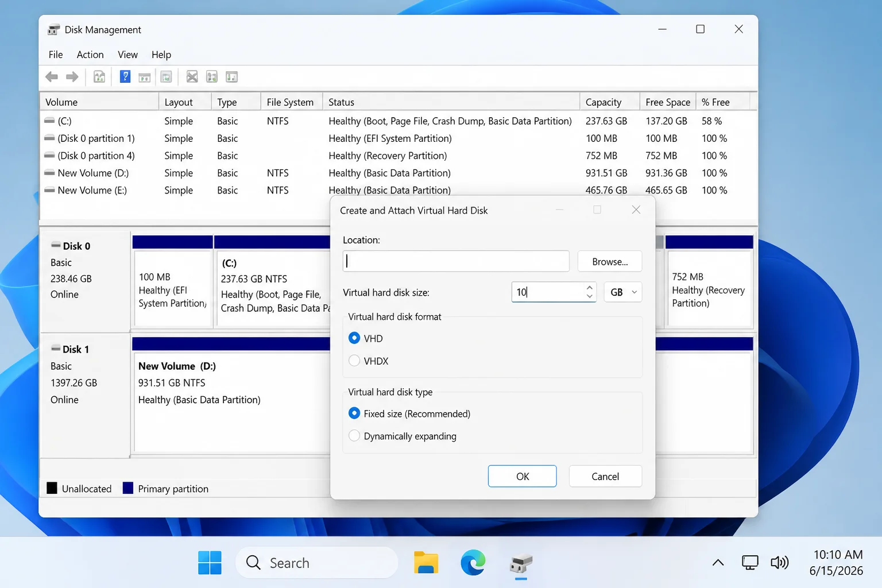Select the (Disk 0 partition 1) volume row
This screenshot has height=588, width=882.
click(398, 138)
